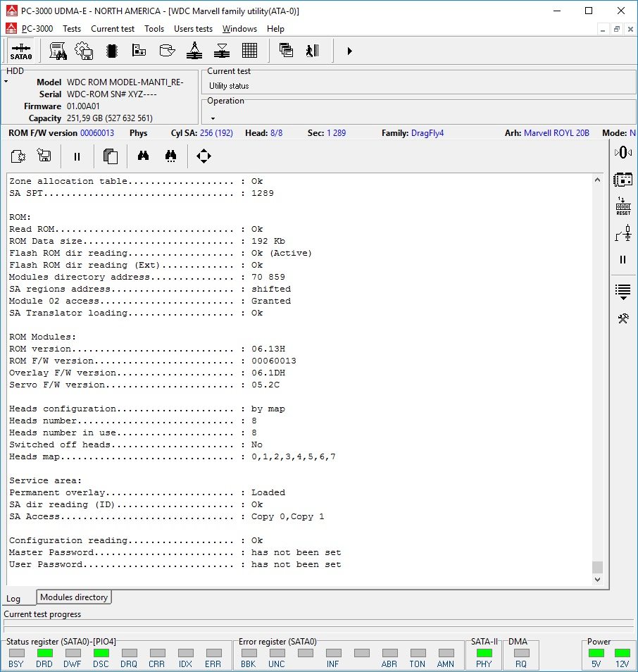
Task: Click the page with gear log icon
Action: (18, 156)
